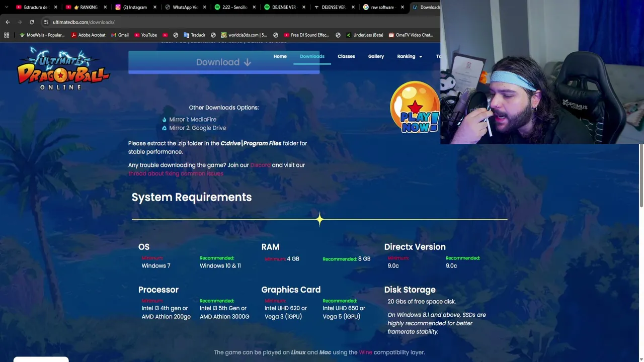Click the 'Intel UHD 620 or Vega 3 (iGPU)' text

(286, 312)
